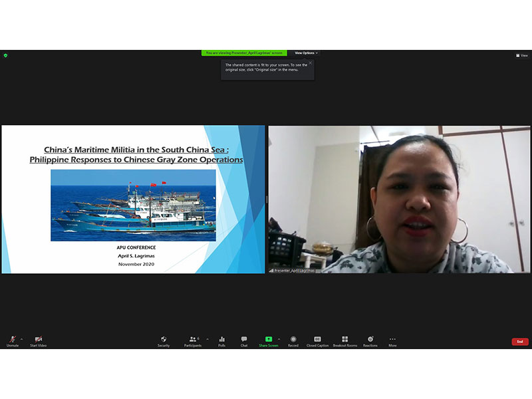The height and width of the screenshot is (399, 532).
Task: Expand the View Options dropdown
Action: tap(306, 53)
